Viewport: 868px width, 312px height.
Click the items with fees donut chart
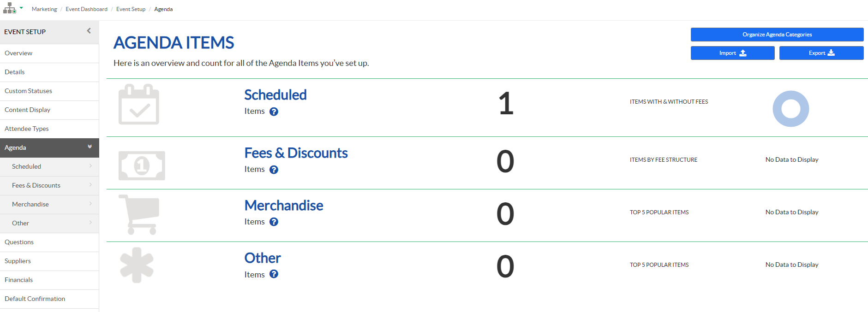point(790,109)
